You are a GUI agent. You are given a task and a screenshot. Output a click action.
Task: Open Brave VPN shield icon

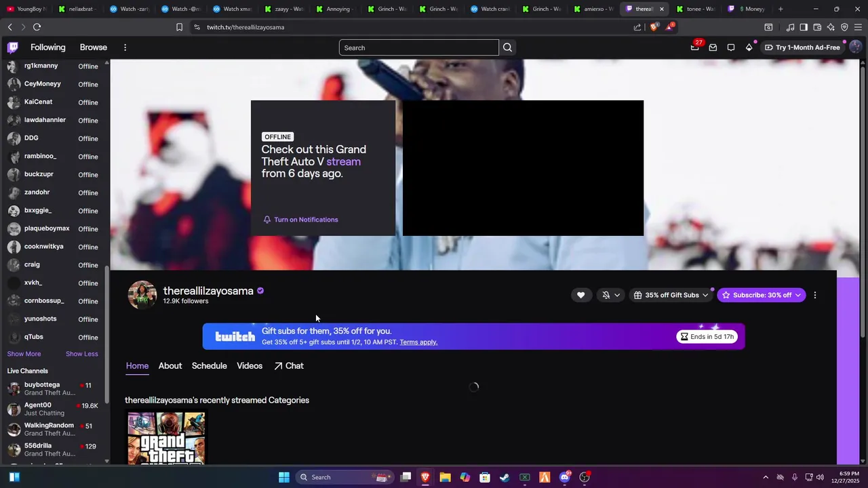pos(844,27)
